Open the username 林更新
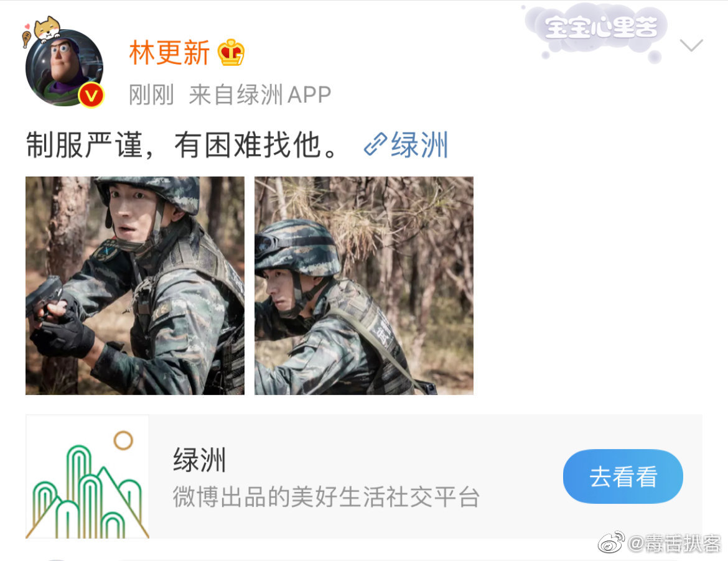The image size is (728, 561). [x=169, y=52]
